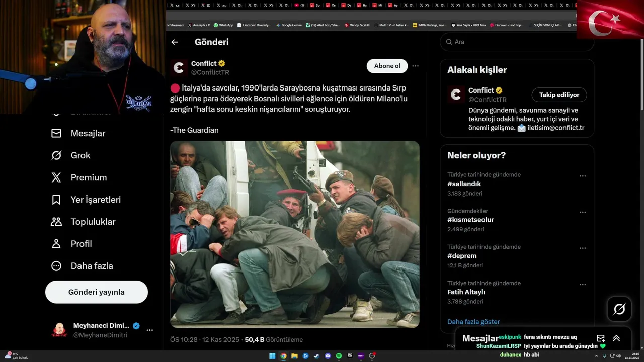The image size is (644, 362).
Task: Open more options for #deprem trend
Action: [x=583, y=248]
